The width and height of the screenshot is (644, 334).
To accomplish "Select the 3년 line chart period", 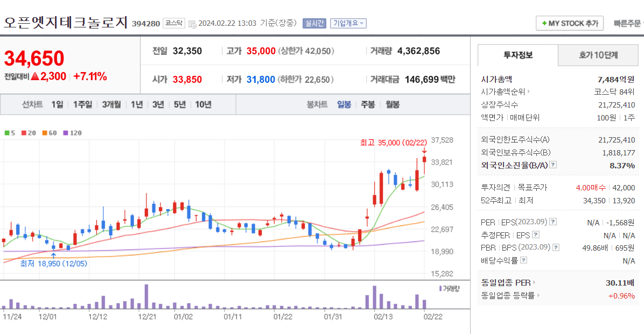I will pyautogui.click(x=158, y=105).
